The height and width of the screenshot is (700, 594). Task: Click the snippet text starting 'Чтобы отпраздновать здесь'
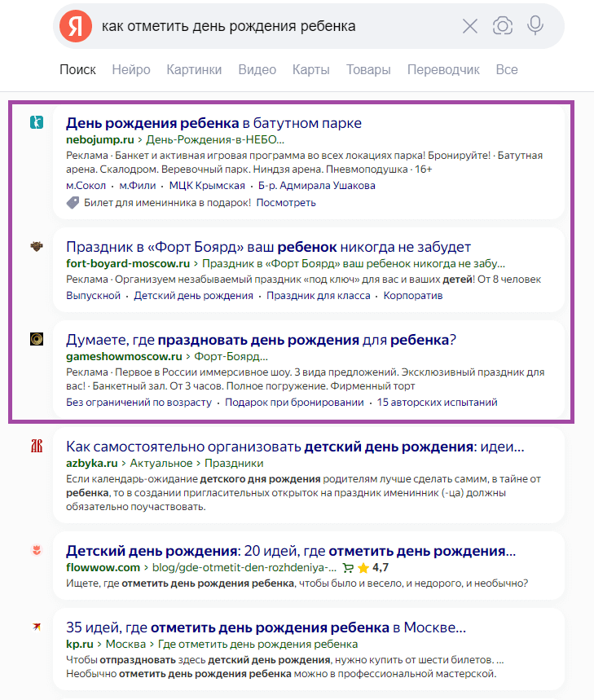pyautogui.click(x=285, y=667)
